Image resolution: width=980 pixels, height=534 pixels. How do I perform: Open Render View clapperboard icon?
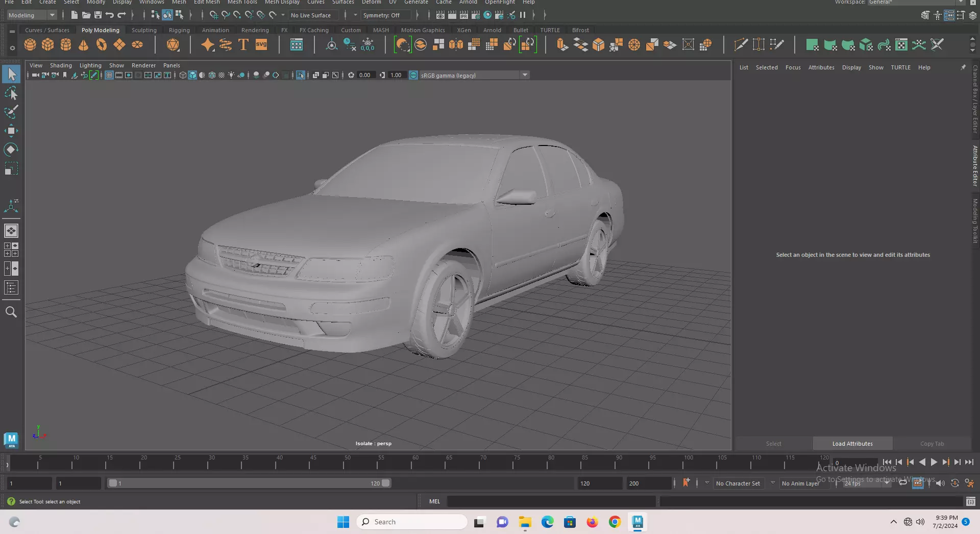(x=440, y=15)
